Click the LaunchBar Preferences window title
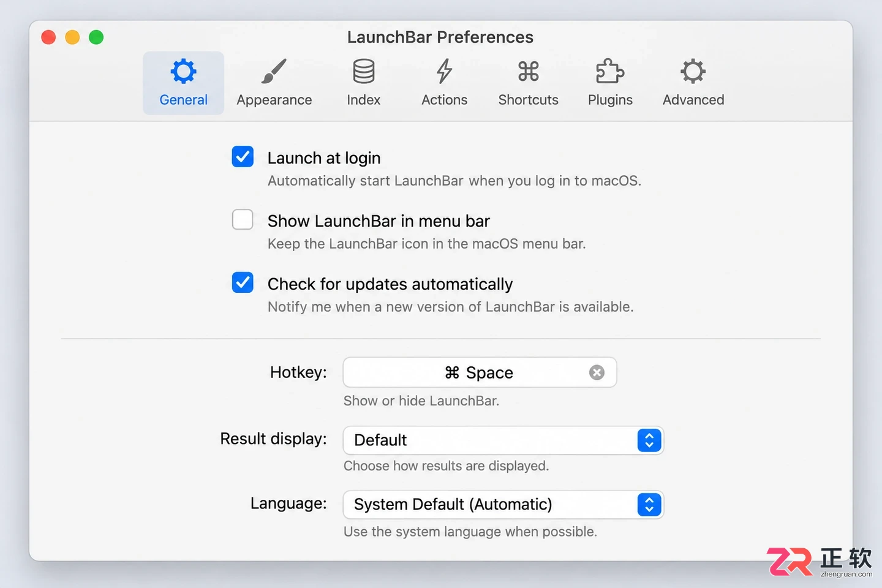 coord(440,37)
